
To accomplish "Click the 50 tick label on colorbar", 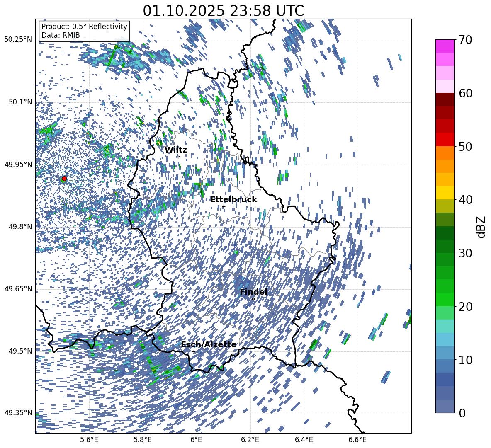I will pyautogui.click(x=466, y=147).
